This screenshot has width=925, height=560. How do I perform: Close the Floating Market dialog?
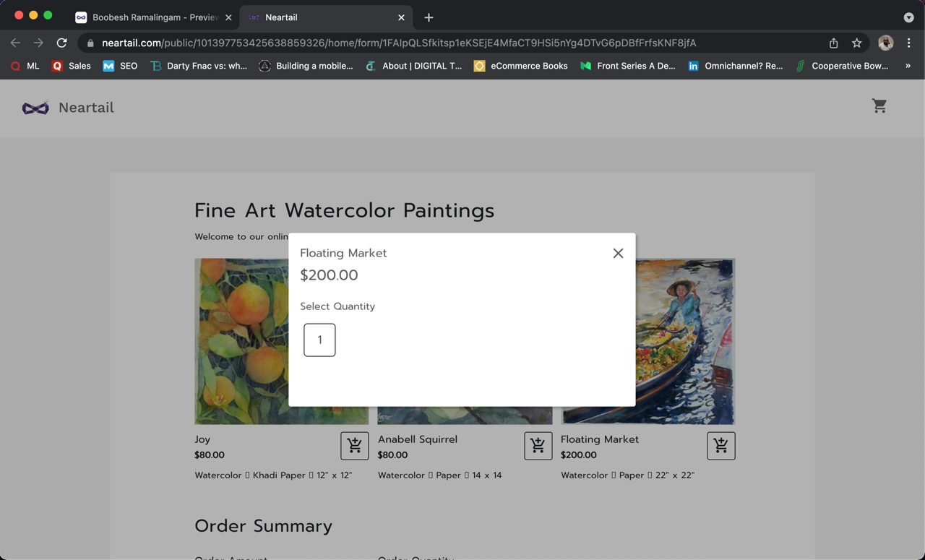[618, 253]
